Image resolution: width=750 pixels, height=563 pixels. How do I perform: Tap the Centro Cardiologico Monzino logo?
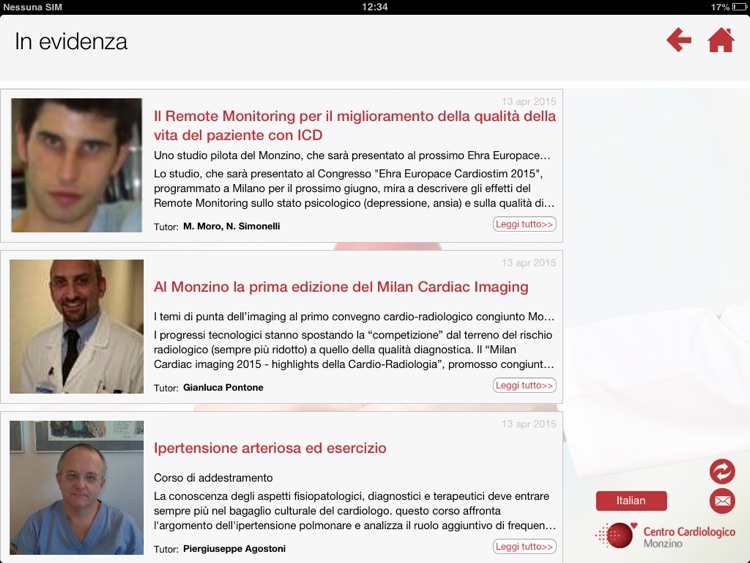[x=665, y=536]
